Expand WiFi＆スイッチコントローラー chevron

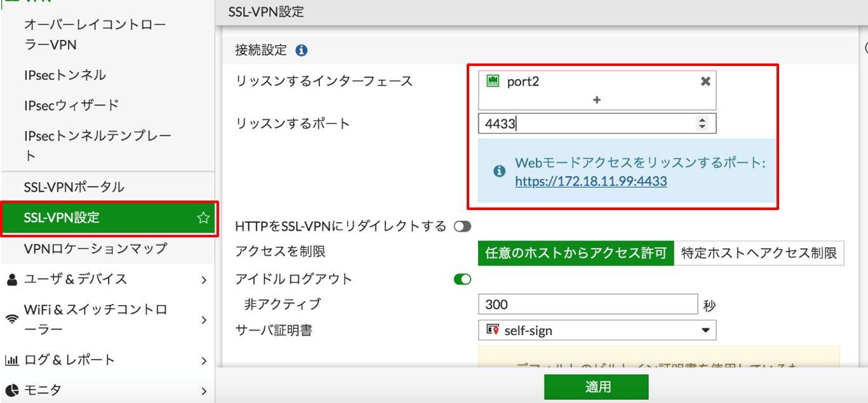(204, 320)
